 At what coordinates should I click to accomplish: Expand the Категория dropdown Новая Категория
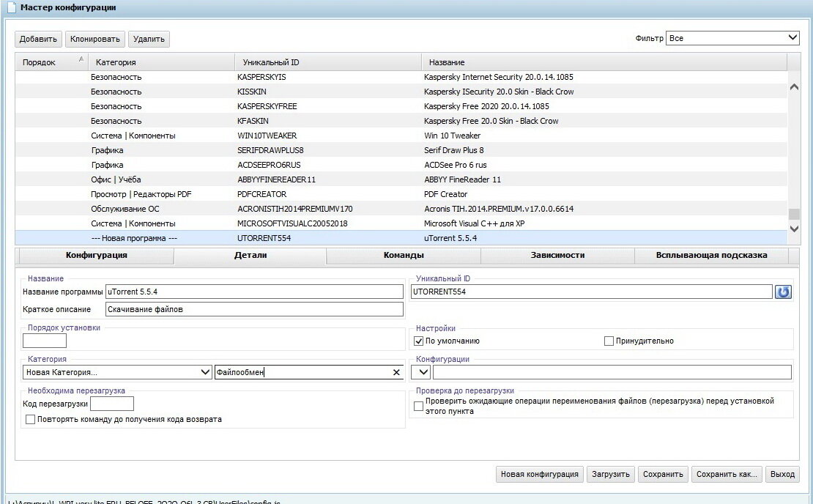click(117, 372)
